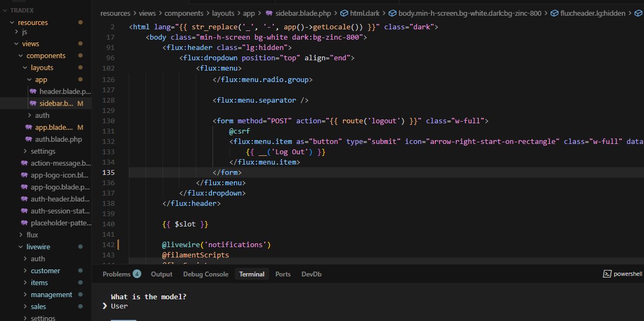Select the powershell terminal instance
This screenshot has height=321, width=644.
[x=623, y=274]
